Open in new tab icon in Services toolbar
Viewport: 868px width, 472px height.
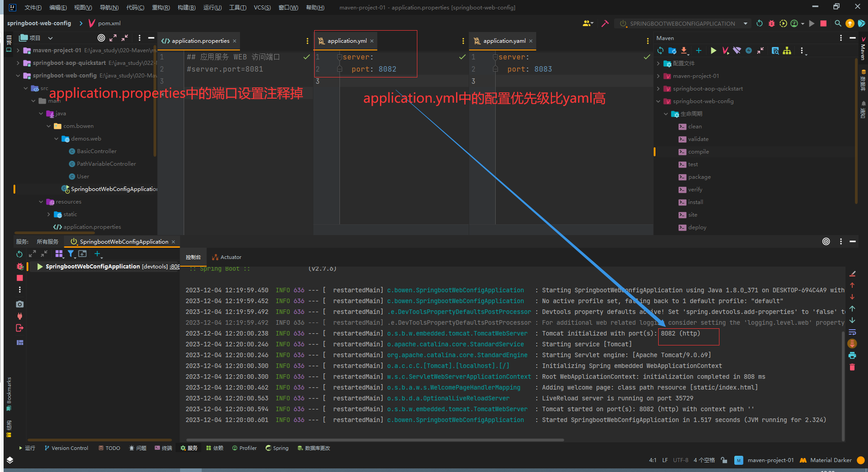[82, 254]
